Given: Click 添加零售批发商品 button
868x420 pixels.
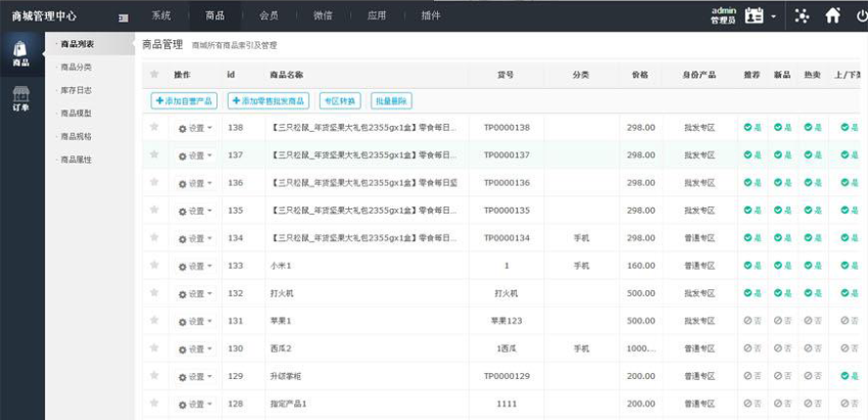Looking at the screenshot, I should coord(269,101).
